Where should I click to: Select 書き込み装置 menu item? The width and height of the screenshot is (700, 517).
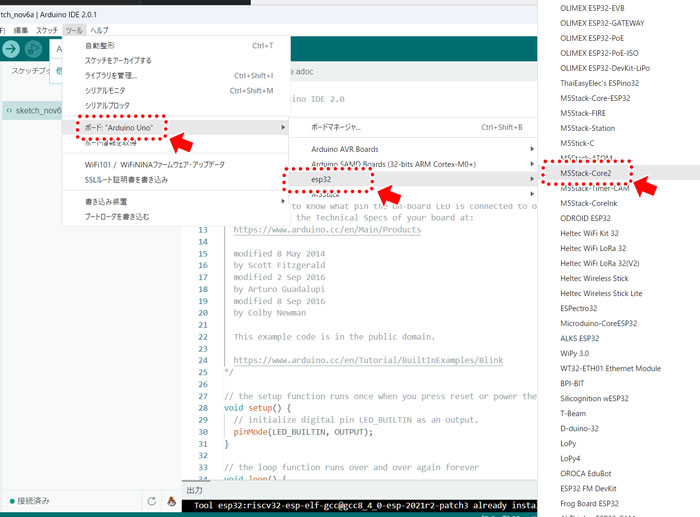tap(176, 201)
